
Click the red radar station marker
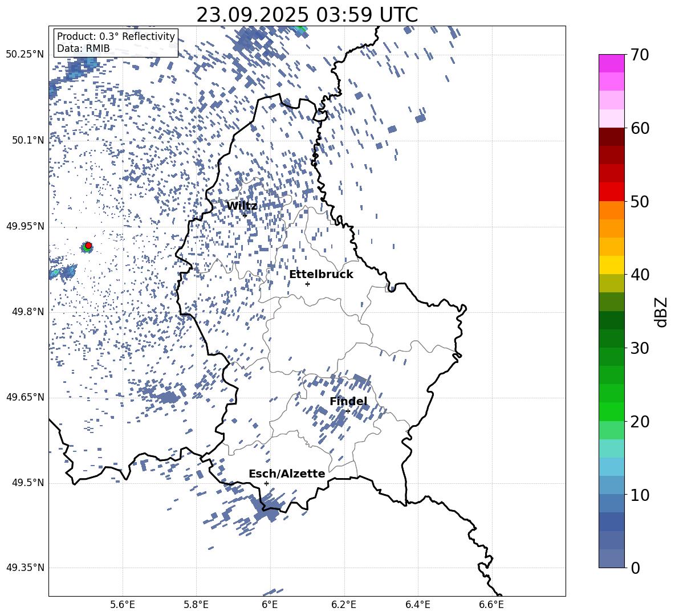tap(88, 246)
